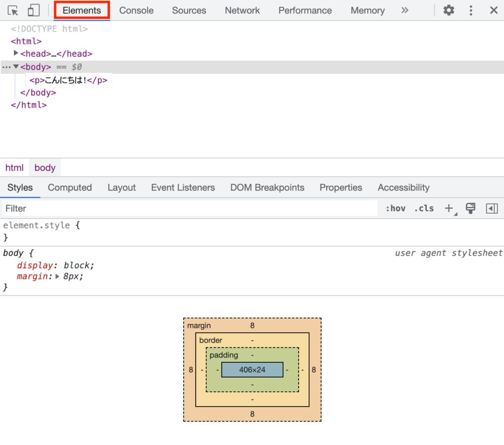Click the 406×24 content box
Screen dimensions: 504x445
(x=252, y=370)
